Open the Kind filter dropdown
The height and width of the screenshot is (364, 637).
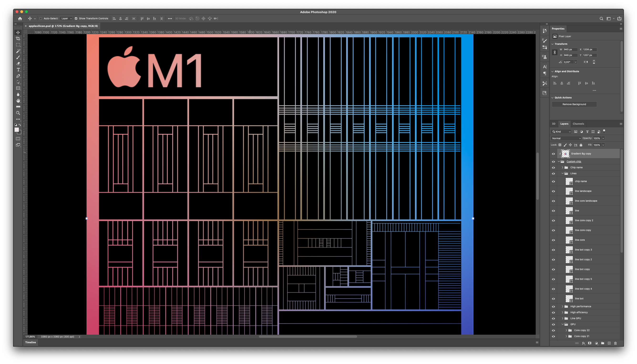pyautogui.click(x=561, y=132)
